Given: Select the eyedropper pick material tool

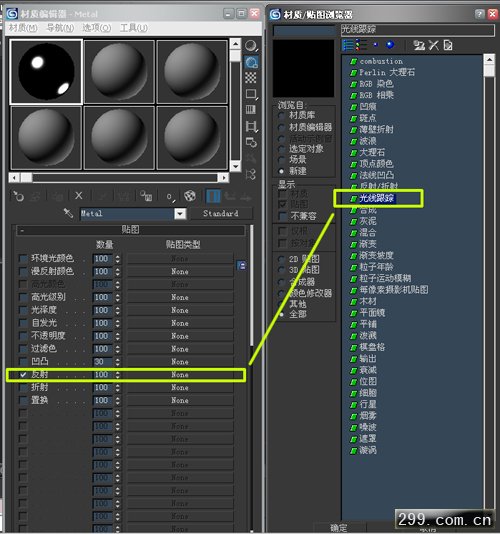Looking at the screenshot, I should (68, 213).
